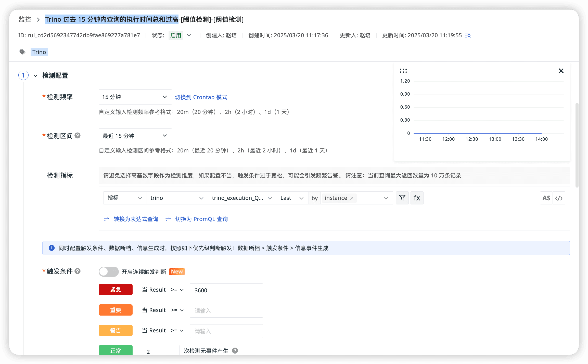Click the AS alias icon
The height and width of the screenshot is (364, 588).
pyautogui.click(x=546, y=198)
